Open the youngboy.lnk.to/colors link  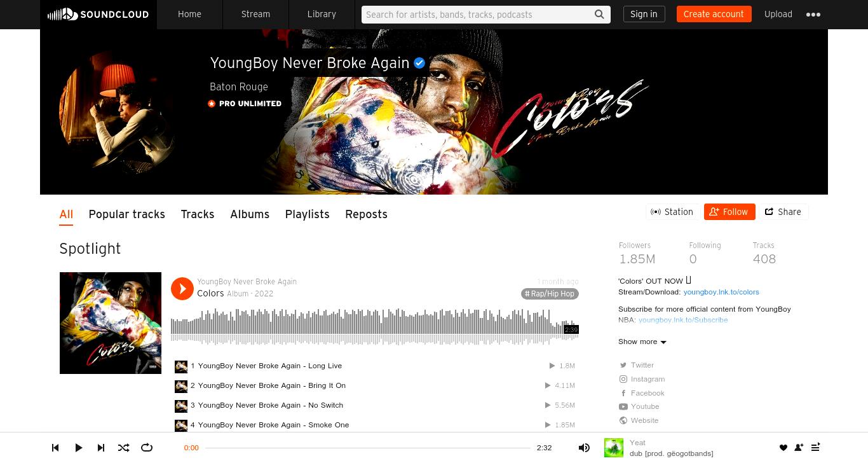click(721, 292)
